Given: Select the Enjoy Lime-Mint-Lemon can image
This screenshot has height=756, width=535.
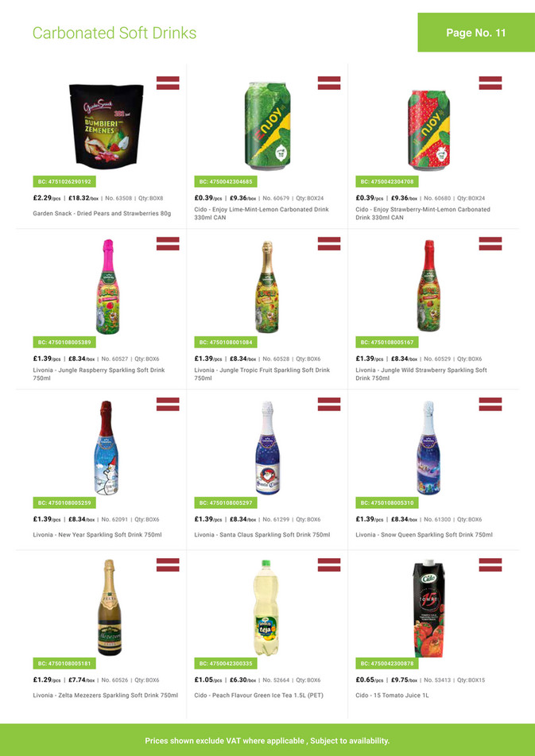Looking at the screenshot, I should [x=267, y=126].
